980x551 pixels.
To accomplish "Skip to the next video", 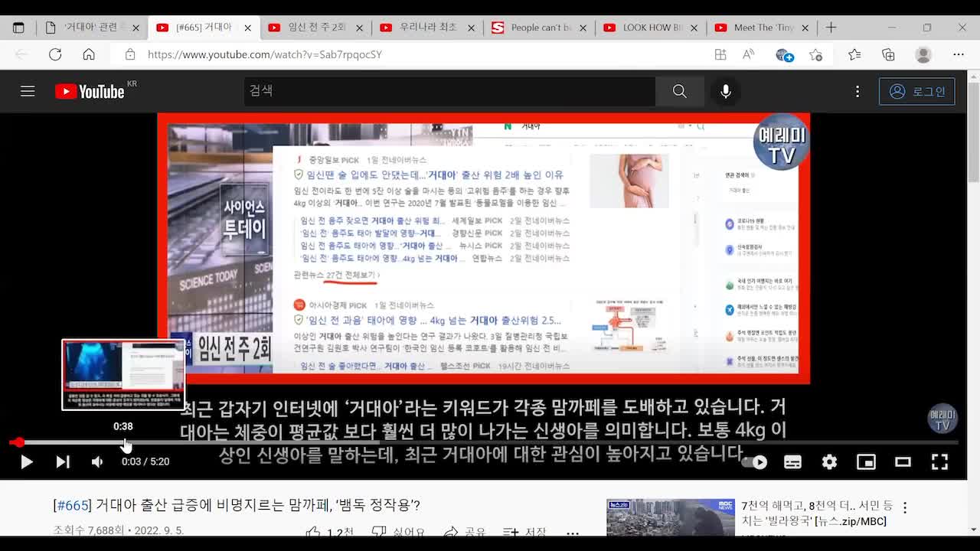I will (x=63, y=461).
